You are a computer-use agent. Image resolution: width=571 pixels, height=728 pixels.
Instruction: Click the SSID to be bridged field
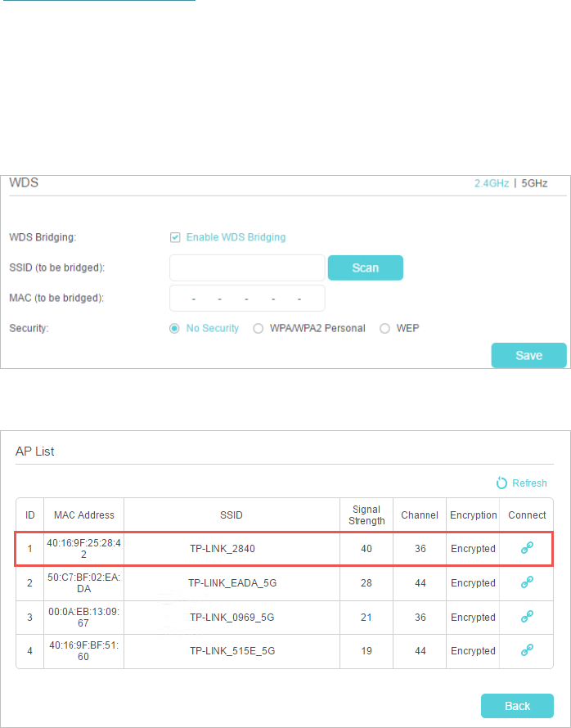tap(247, 267)
